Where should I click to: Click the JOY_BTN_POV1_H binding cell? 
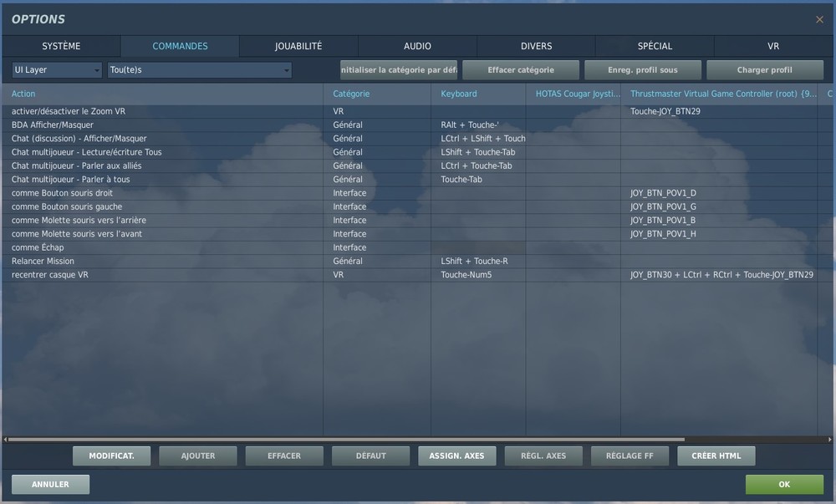[719, 234]
